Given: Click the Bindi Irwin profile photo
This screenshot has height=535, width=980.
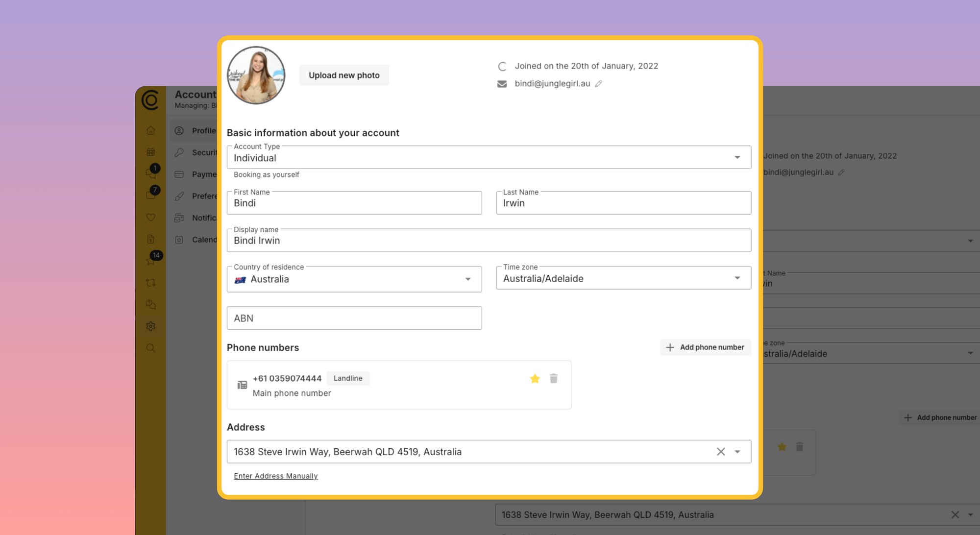Looking at the screenshot, I should coord(256,75).
